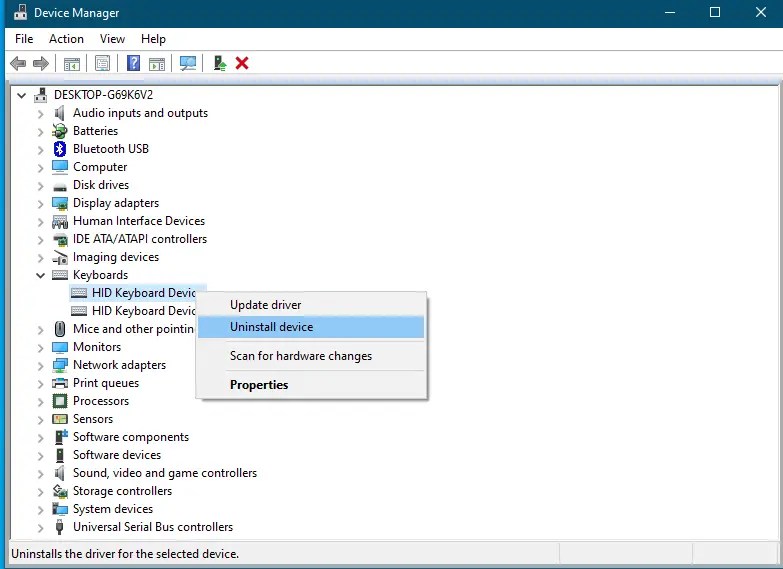The image size is (783, 569).
Task: Click the Bluetooth USB icon
Action: pos(59,149)
